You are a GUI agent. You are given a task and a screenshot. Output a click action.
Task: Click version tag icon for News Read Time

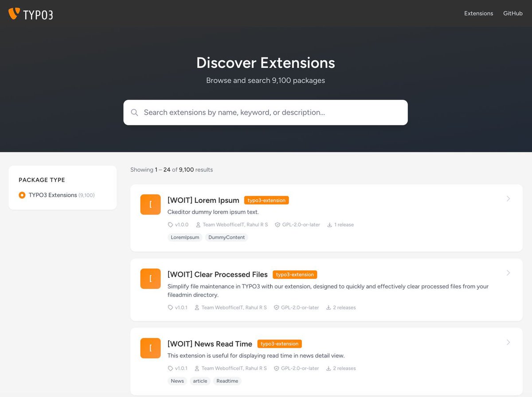click(170, 368)
